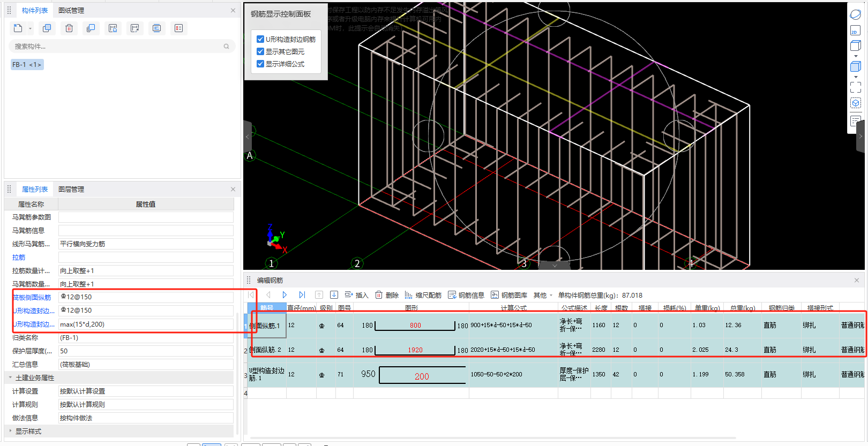Click the blue text-lines list icon
The width and height of the screenshot is (868, 446).
pyautogui.click(x=157, y=28)
